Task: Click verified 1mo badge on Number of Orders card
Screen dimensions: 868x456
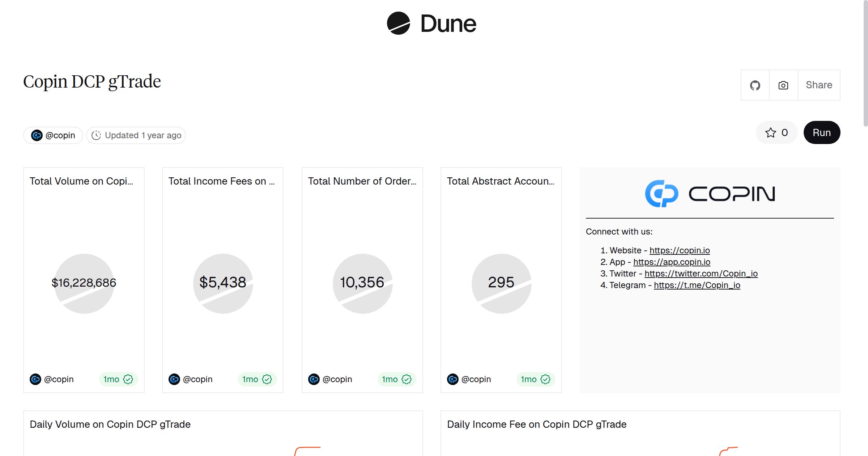Action: (396, 379)
